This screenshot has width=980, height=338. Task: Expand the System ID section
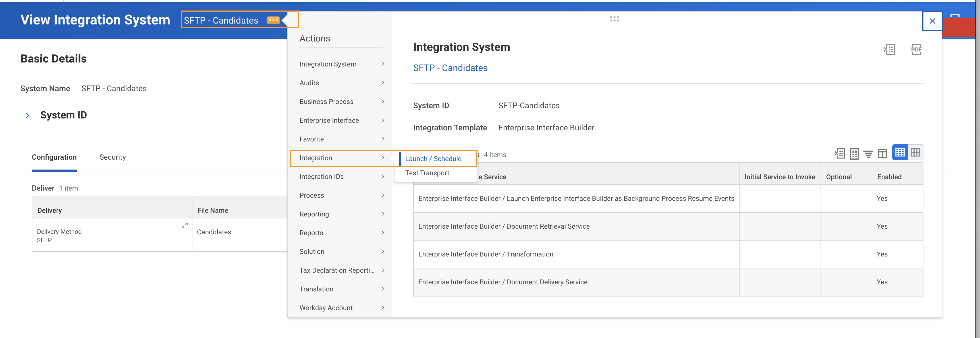pyautogui.click(x=27, y=115)
